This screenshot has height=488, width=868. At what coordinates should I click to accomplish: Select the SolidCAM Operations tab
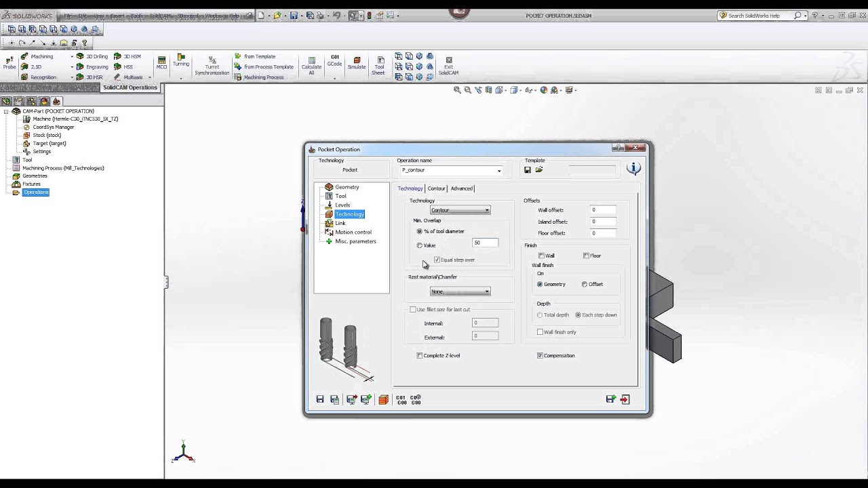[130, 87]
